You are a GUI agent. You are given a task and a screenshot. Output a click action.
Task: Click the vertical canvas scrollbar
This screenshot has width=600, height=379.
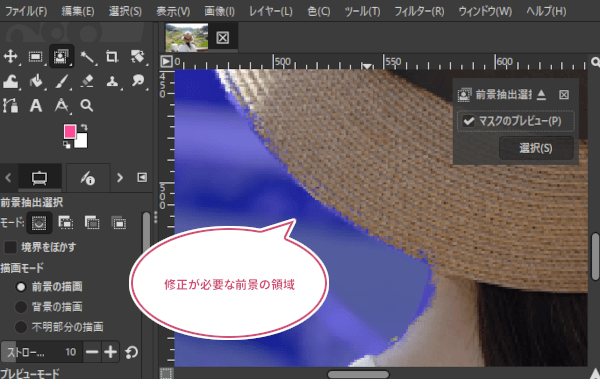pos(595,256)
